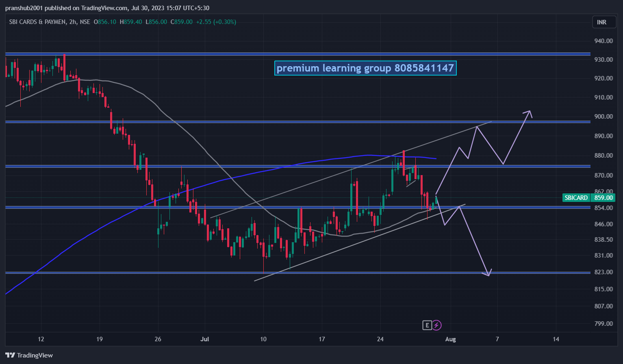623x364 pixels.
Task: Click the lightning bolt event marker
Action: tap(436, 325)
